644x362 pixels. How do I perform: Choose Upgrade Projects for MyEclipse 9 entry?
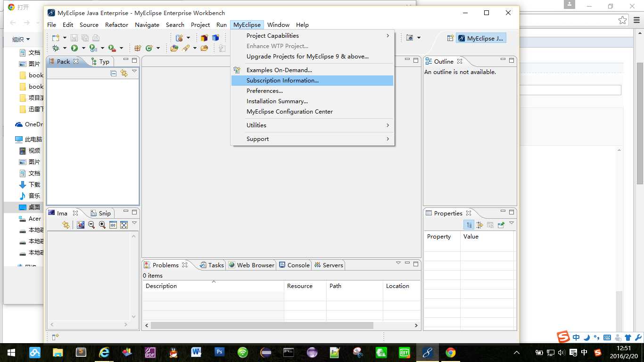click(312, 56)
